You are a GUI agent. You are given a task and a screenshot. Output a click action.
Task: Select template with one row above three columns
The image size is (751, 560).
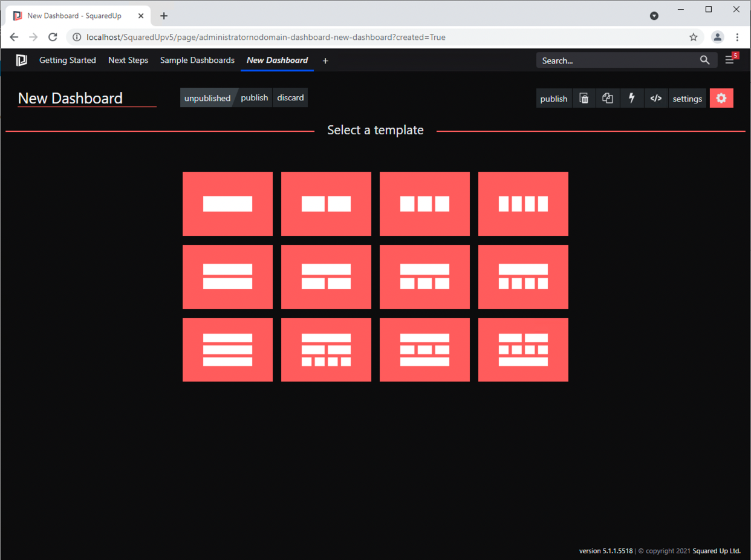424,277
